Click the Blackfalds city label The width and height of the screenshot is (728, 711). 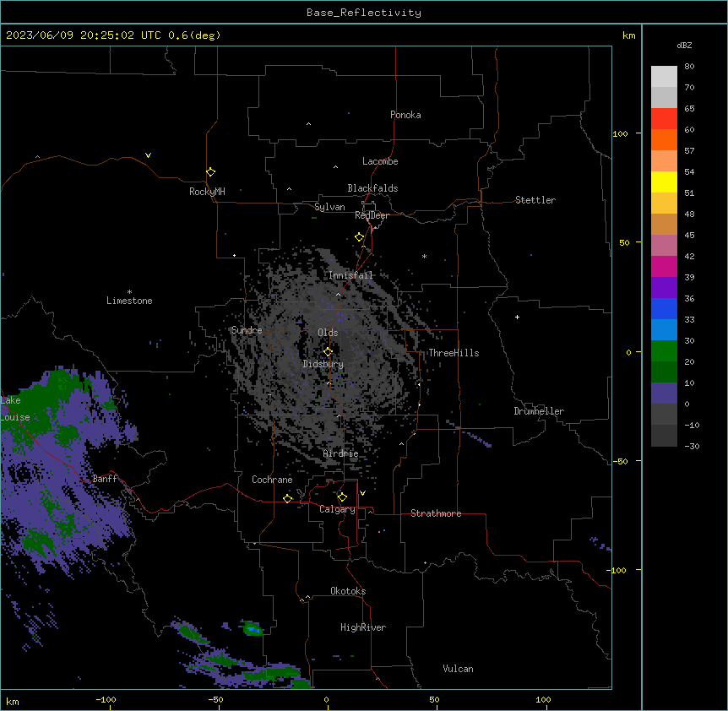click(372, 188)
